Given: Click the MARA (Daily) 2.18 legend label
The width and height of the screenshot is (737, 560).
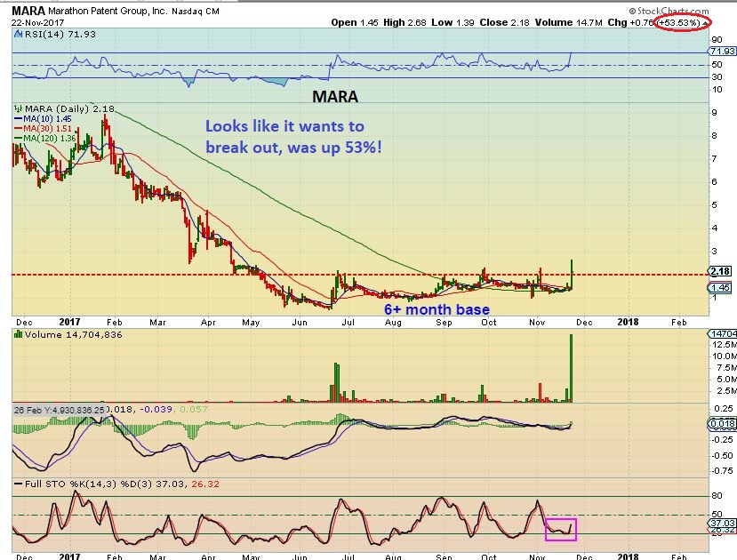Looking at the screenshot, I should click(x=69, y=108).
